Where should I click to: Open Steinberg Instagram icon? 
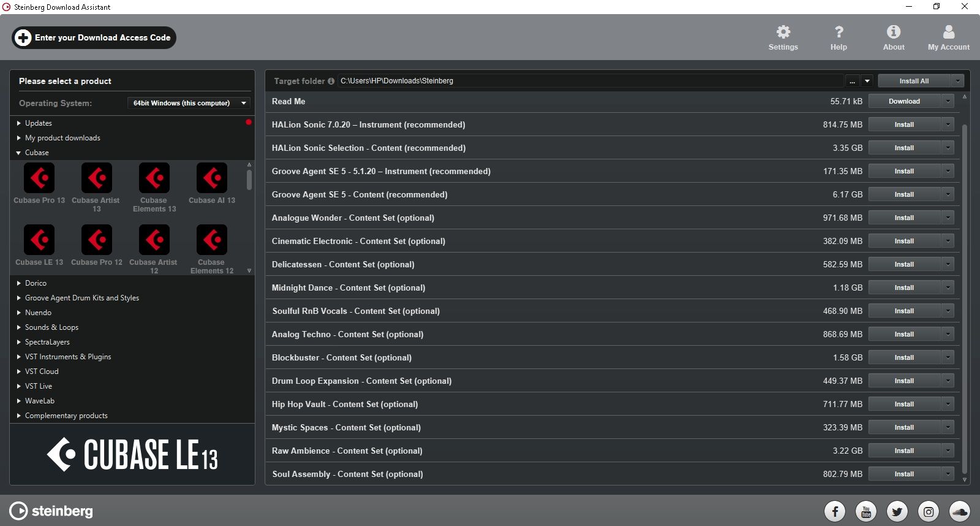tap(929, 511)
